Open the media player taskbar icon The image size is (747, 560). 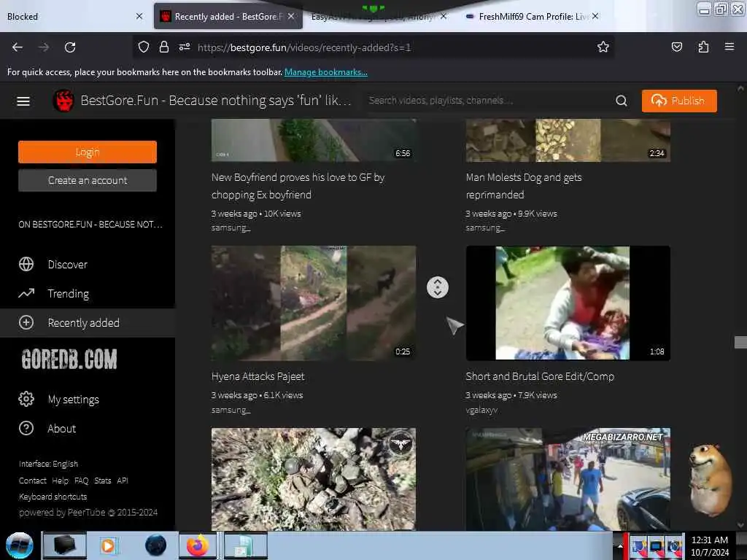click(108, 545)
